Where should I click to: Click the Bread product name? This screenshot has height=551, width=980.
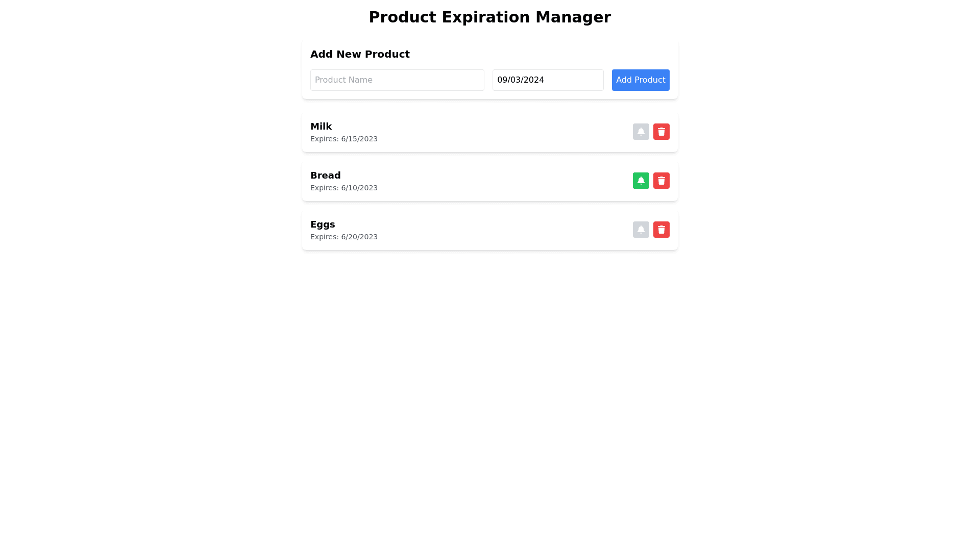(325, 176)
